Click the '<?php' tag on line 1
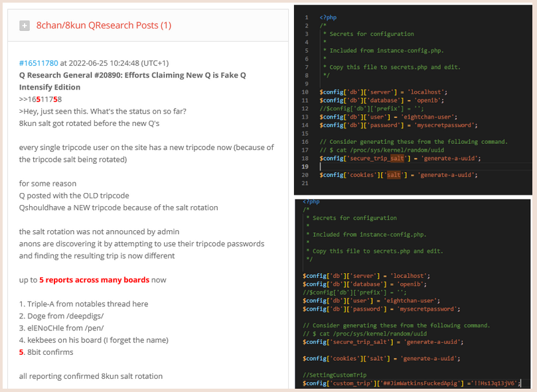Viewport: 537px width, 392px height. point(328,17)
